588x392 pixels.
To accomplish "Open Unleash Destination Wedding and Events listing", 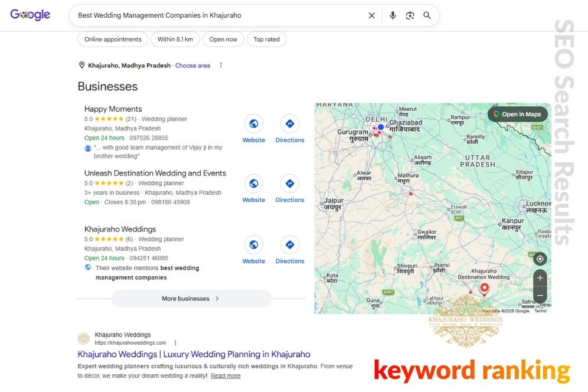I will pyautogui.click(x=155, y=173).
